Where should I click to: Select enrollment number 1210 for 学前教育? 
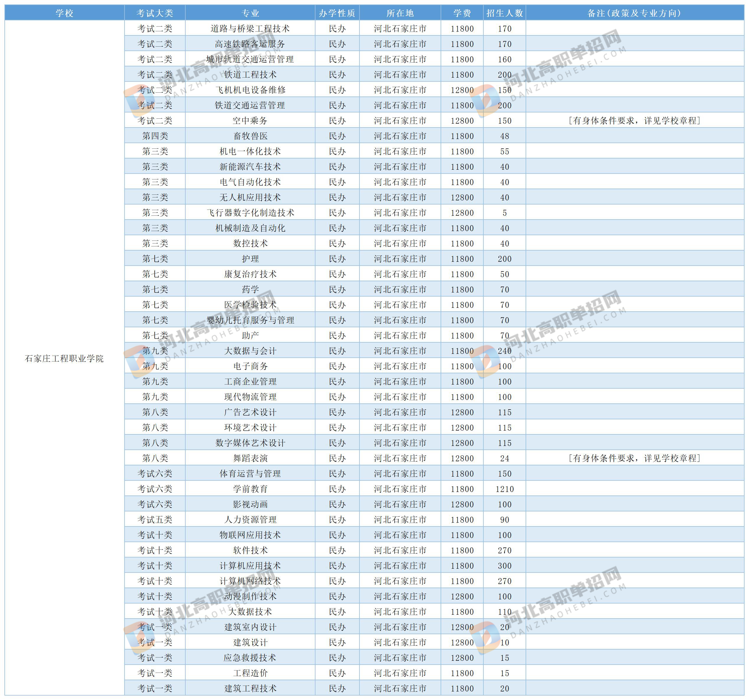(x=505, y=489)
